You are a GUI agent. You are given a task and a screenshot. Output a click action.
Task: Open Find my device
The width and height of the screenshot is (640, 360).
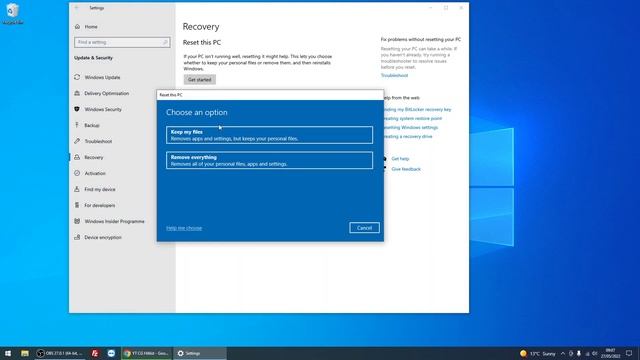pyautogui.click(x=100, y=189)
